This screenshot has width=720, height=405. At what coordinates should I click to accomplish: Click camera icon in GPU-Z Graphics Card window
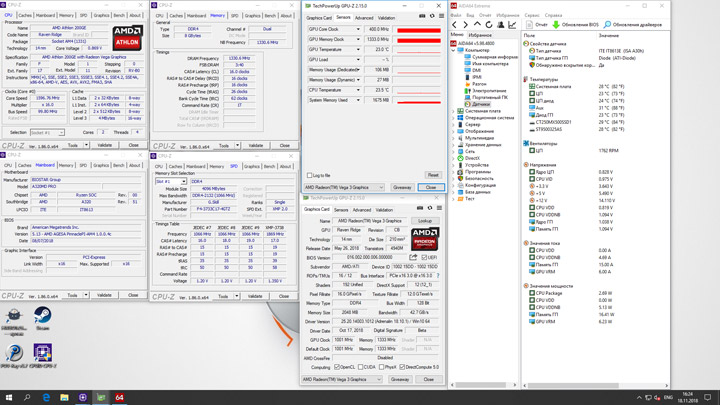[x=420, y=208]
